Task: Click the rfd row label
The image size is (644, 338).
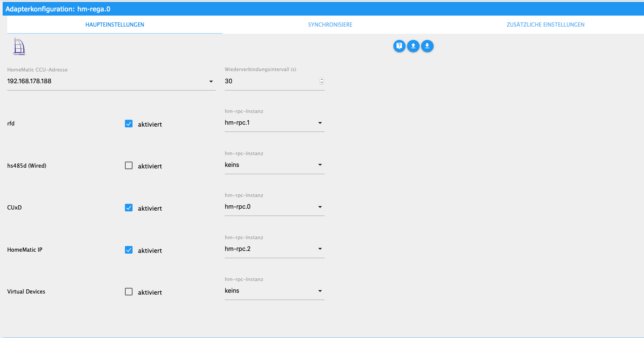Action: [11, 124]
